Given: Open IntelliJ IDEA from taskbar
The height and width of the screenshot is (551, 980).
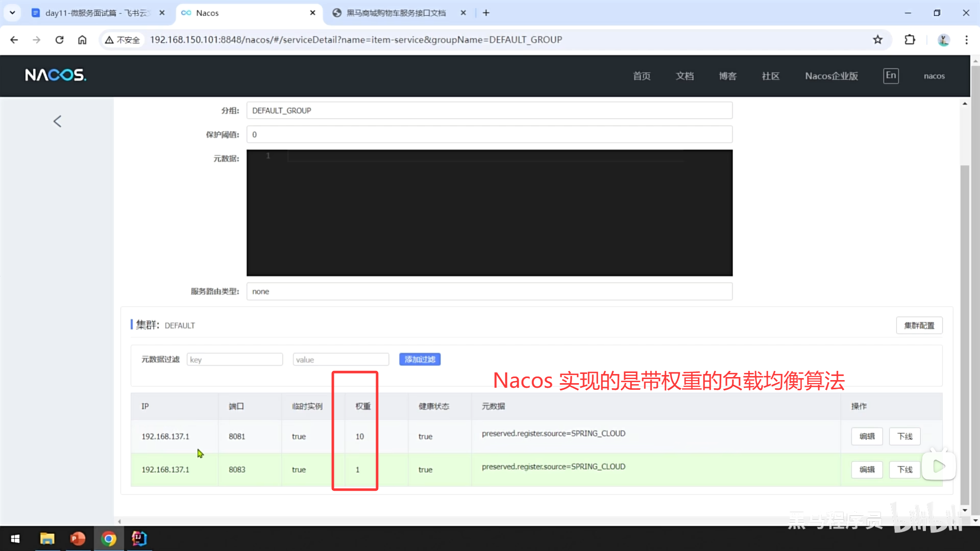Looking at the screenshot, I should point(139,539).
